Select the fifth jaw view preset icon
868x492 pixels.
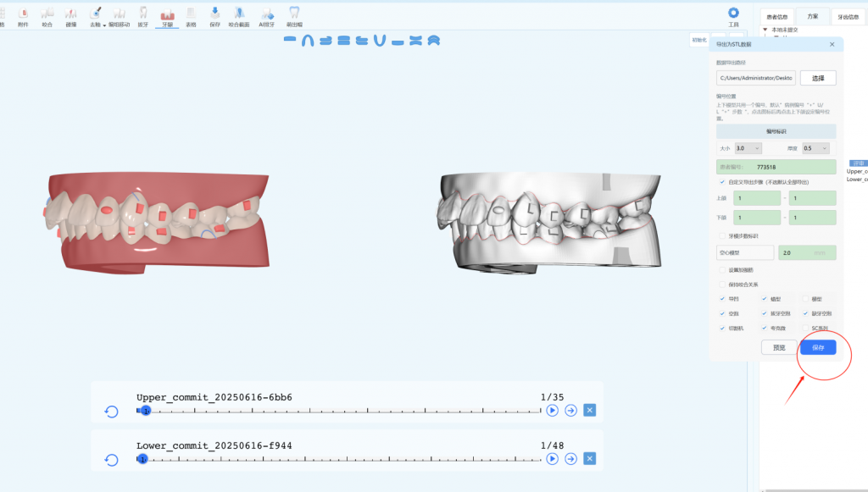362,41
